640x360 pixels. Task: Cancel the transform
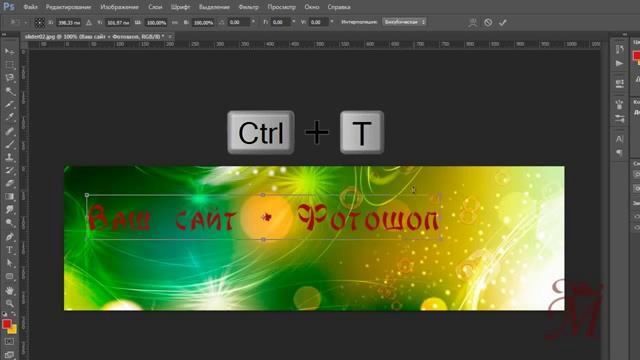(x=488, y=22)
